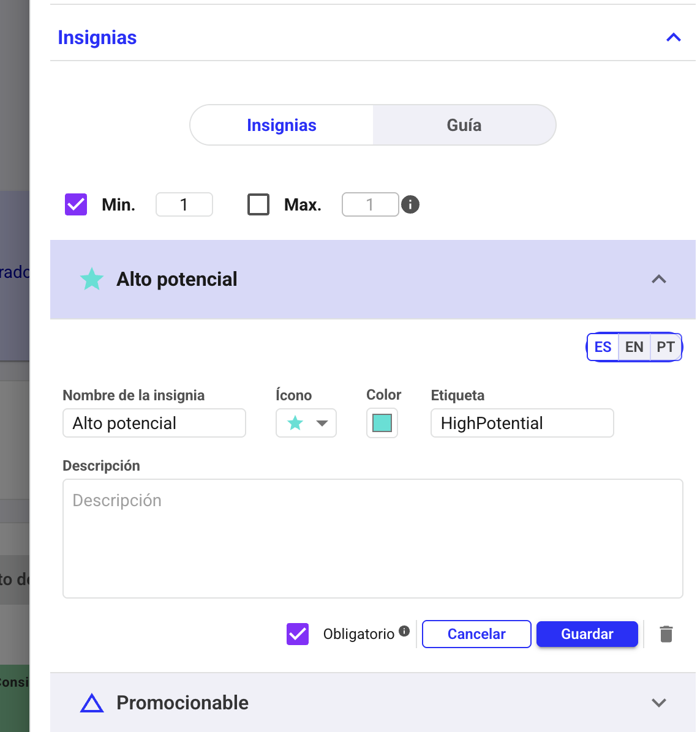
Task: Click the Descripción text area
Action: coord(372,538)
